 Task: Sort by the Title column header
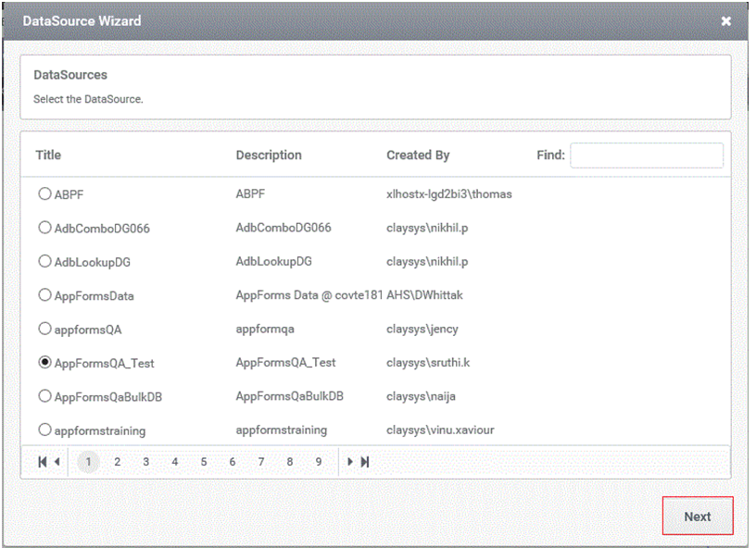(x=48, y=156)
